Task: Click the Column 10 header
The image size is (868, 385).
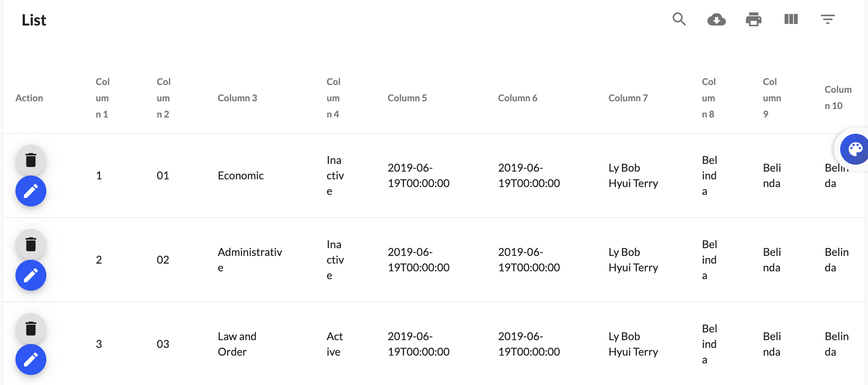Action: [837, 98]
